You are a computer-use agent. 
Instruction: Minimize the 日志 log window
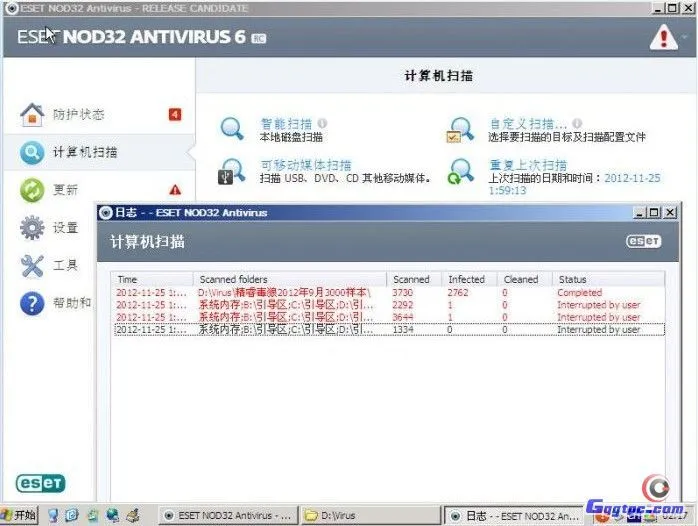click(640, 213)
